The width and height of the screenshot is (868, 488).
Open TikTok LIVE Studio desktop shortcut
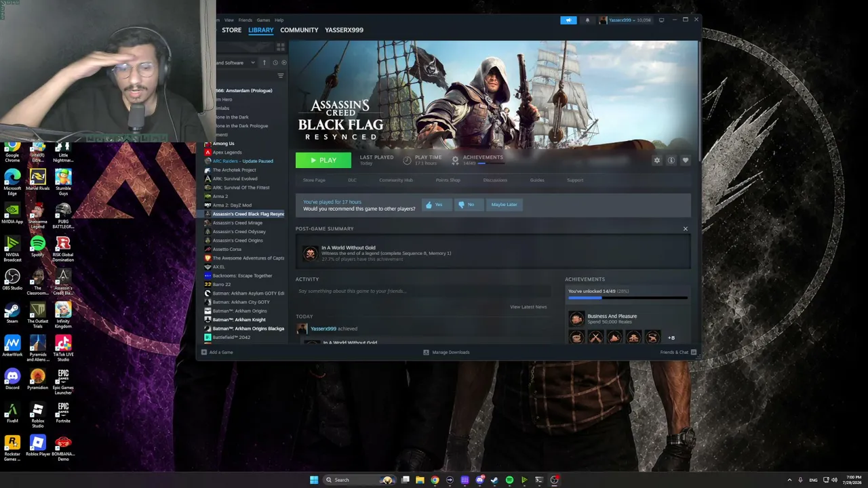(63, 347)
